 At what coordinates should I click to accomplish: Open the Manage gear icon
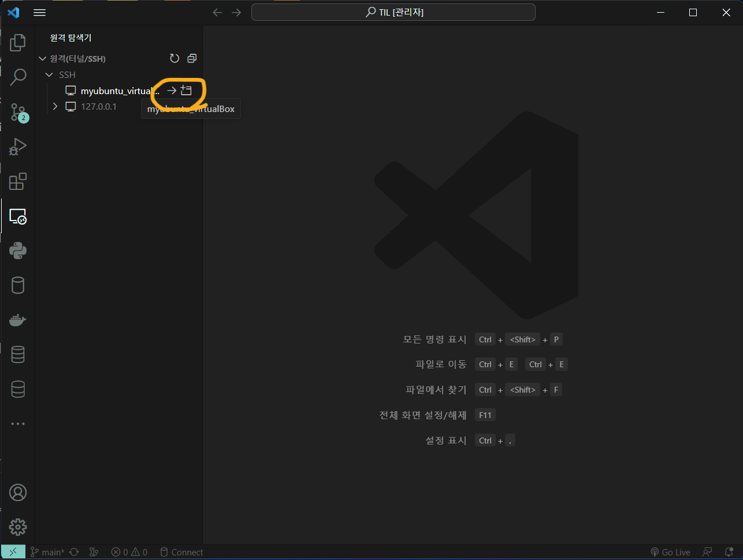[18, 527]
